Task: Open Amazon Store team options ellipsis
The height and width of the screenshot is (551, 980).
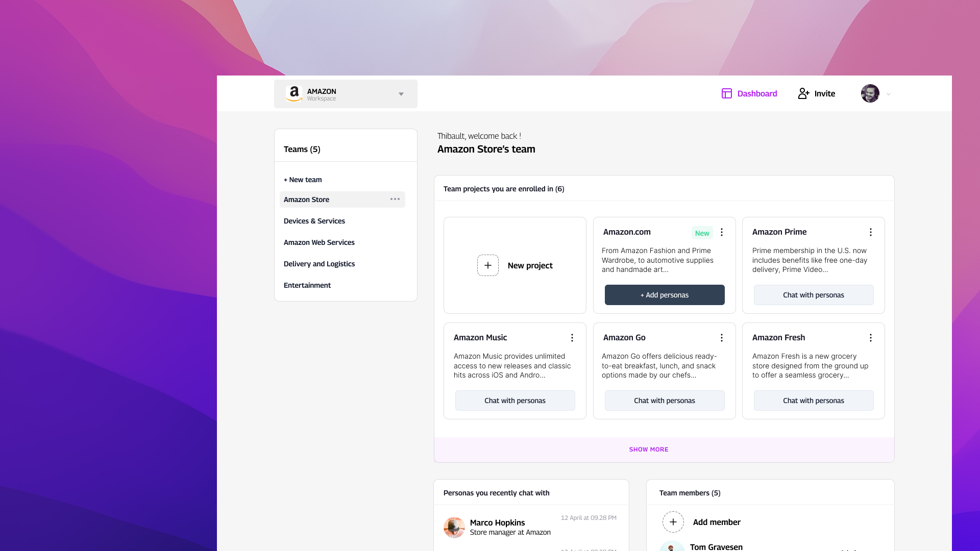Action: pos(395,199)
